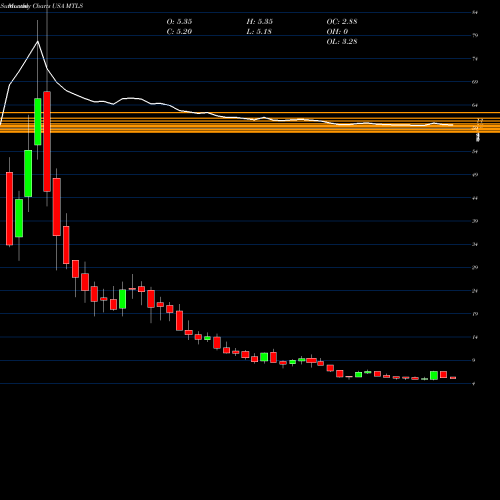Click the 44 price axis label
The image size is (500, 500).
point(475,198)
